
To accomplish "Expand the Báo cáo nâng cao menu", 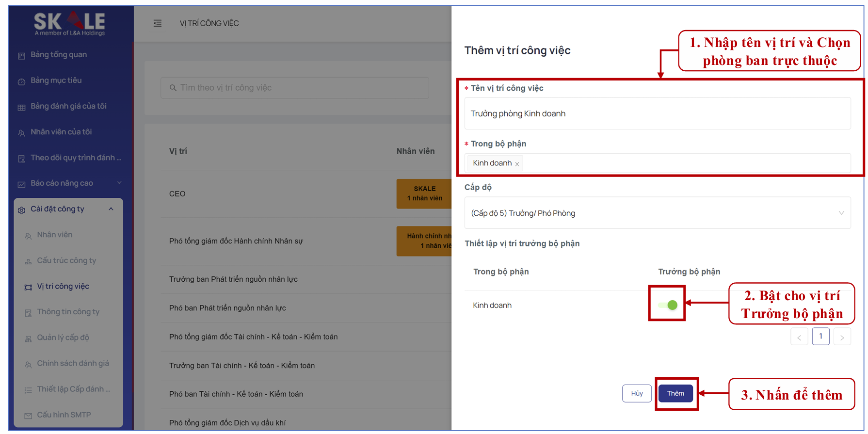I will 119,183.
